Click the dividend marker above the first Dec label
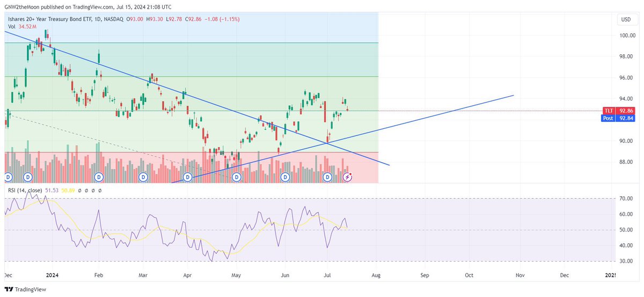Viewport: 644px width, 297px height. pos(8,177)
